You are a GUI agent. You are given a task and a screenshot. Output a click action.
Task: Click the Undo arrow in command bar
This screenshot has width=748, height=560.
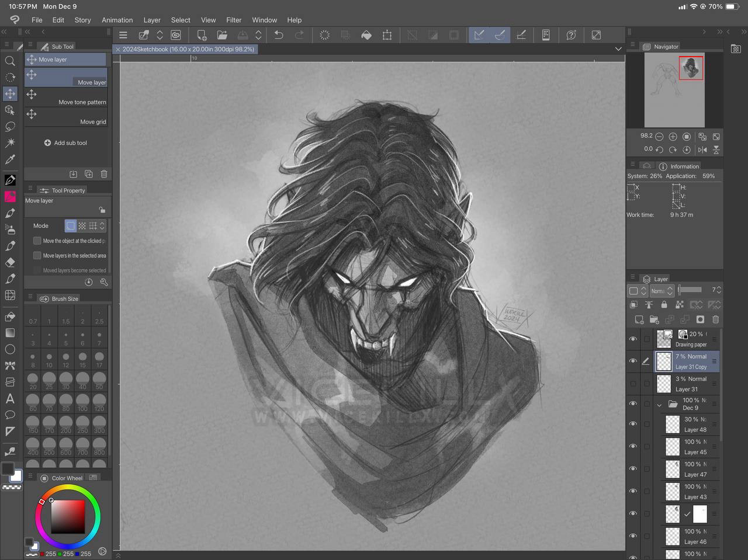tap(279, 35)
